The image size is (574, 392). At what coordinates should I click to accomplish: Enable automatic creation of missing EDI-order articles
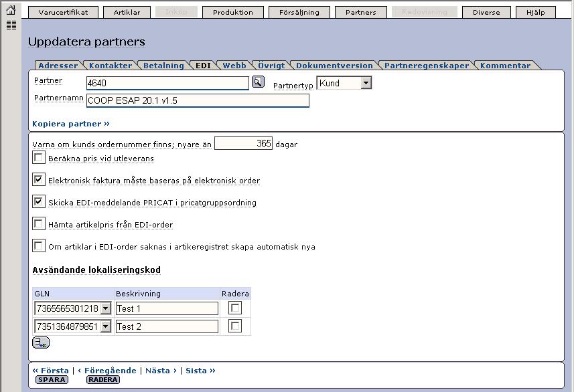pyautogui.click(x=38, y=246)
